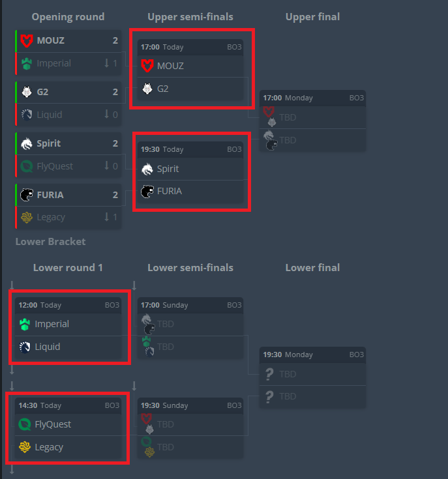The image size is (448, 479).
Task: Click the Imperial logo in Lower round 1
Action: (25, 324)
